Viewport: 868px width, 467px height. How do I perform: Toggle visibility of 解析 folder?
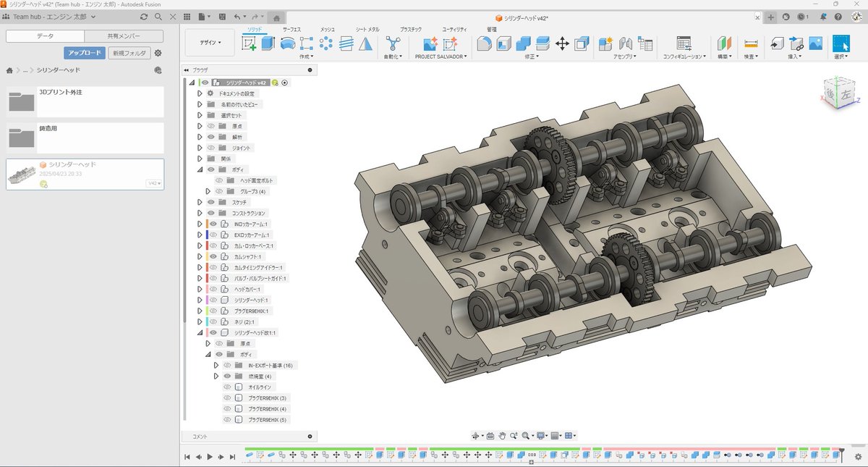211,137
